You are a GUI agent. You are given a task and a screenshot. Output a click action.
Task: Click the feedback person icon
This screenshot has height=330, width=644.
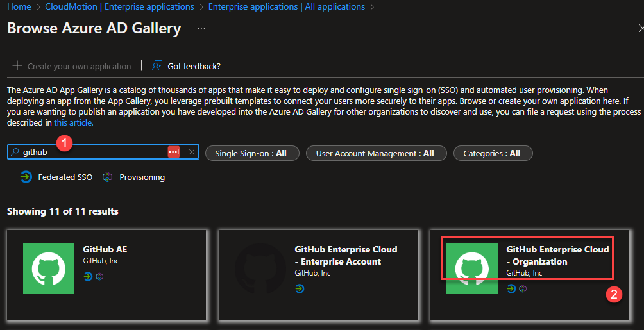(157, 65)
